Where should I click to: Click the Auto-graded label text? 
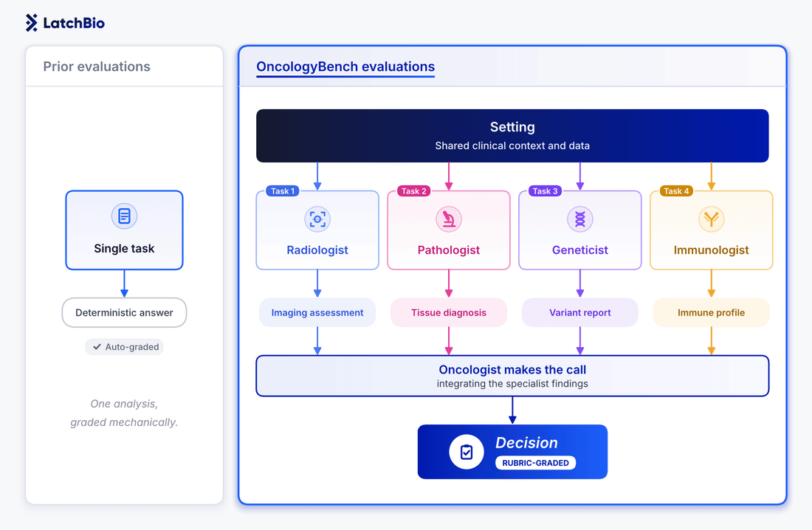(x=132, y=347)
